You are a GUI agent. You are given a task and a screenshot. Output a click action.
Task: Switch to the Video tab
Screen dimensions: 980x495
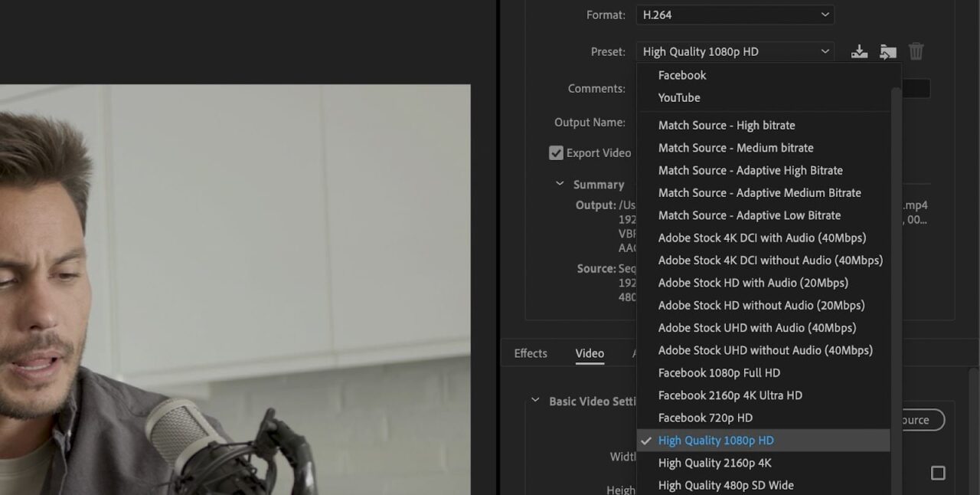tap(590, 353)
